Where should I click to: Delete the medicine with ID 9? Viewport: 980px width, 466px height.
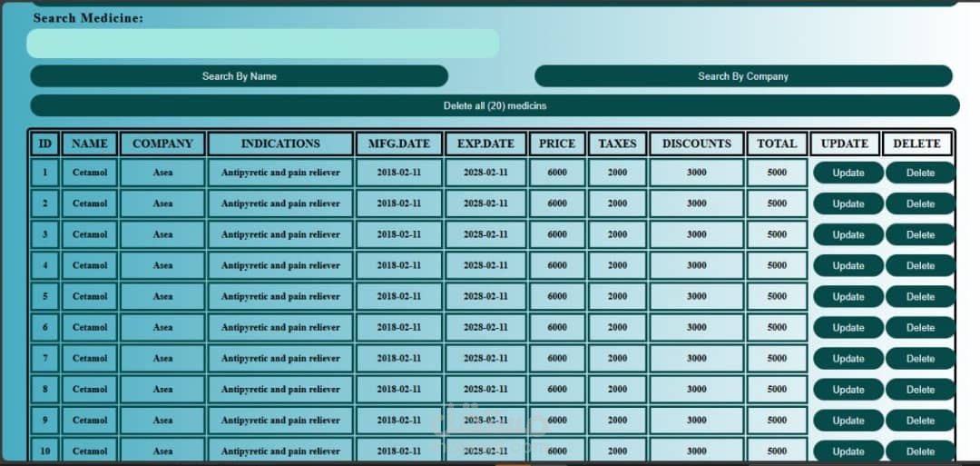click(x=920, y=421)
